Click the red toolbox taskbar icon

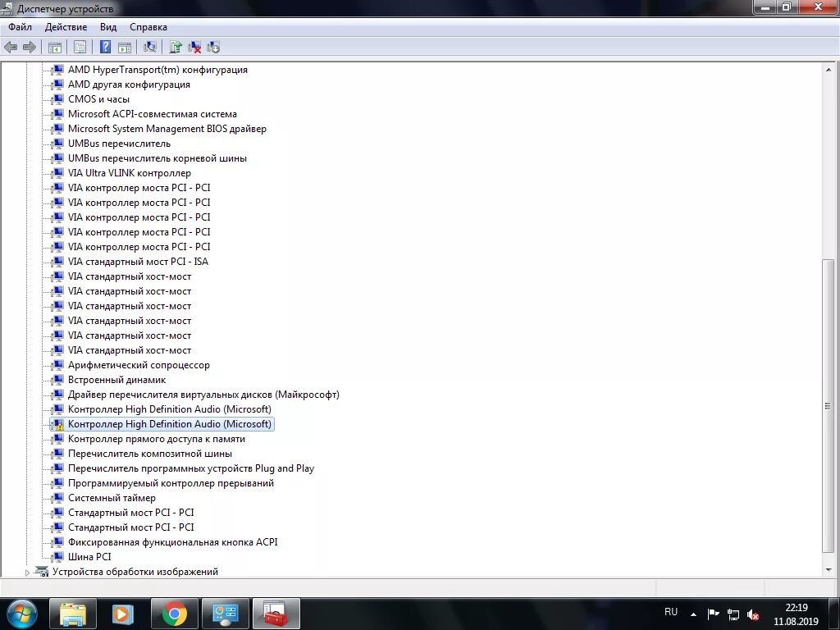coord(276,614)
